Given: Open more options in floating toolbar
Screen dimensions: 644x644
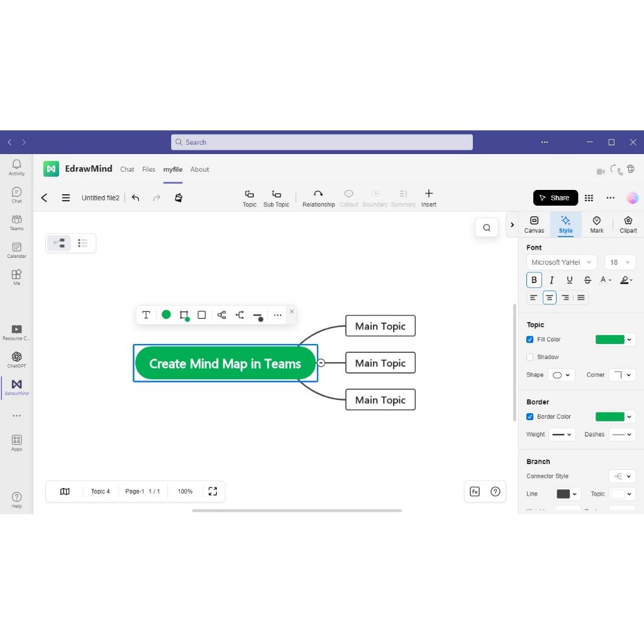Looking at the screenshot, I should click(x=277, y=315).
